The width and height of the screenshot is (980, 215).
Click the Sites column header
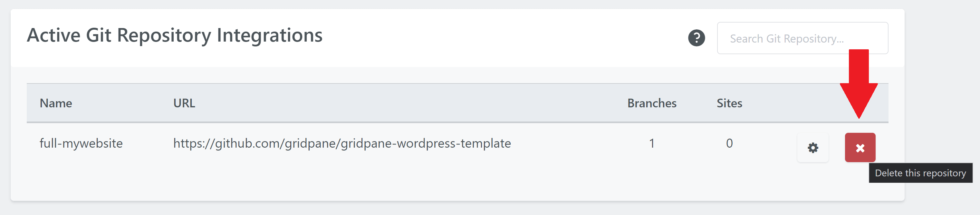(729, 103)
